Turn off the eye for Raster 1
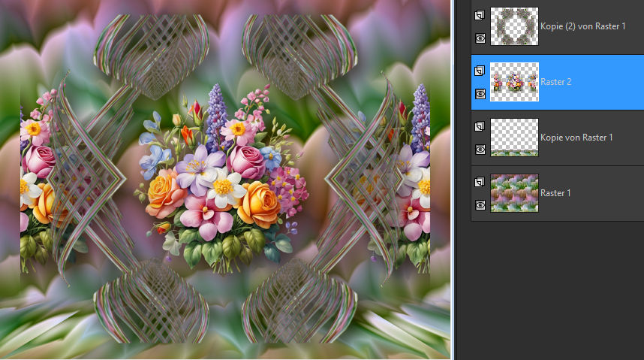 click(x=480, y=205)
